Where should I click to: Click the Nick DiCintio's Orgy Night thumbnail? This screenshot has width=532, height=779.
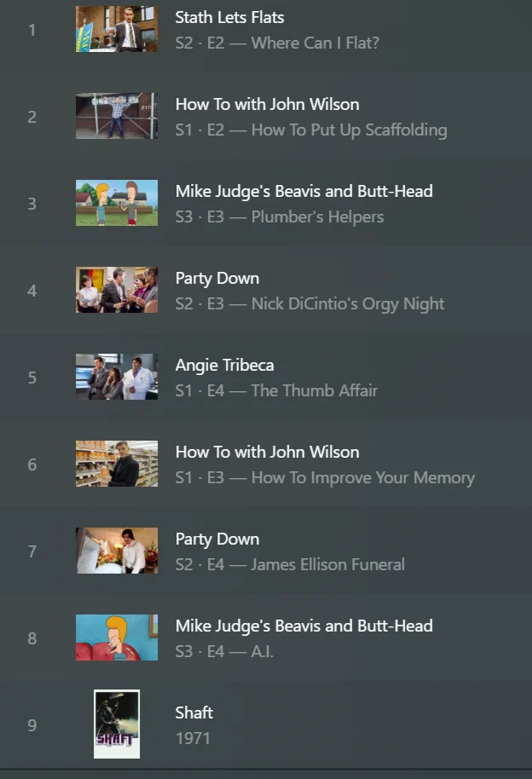(x=117, y=291)
